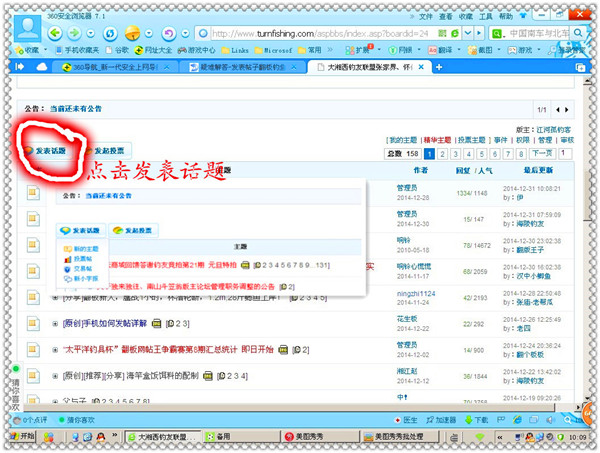This screenshot has width=600, height=453.
Task: Open 当前还未有公告 announcement link
Action: click(76, 109)
